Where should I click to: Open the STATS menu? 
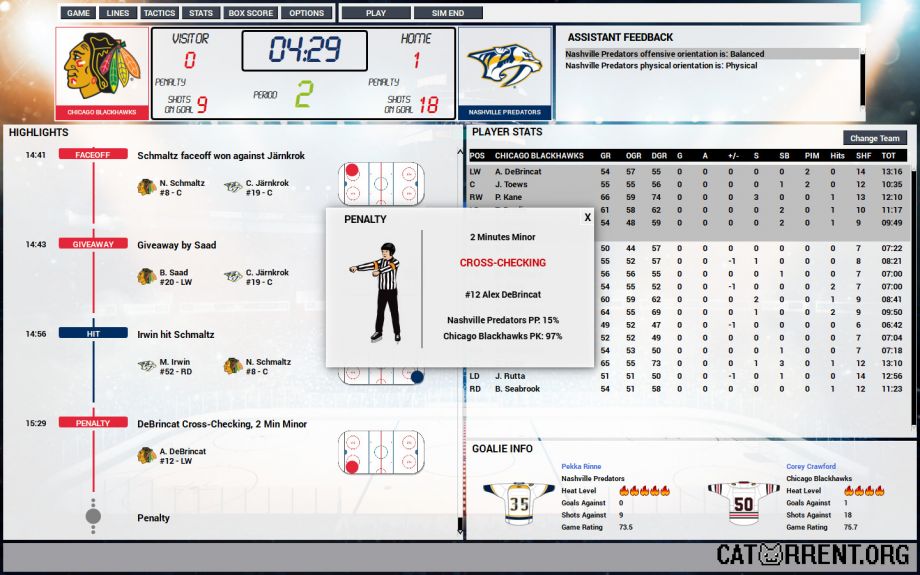click(x=201, y=13)
